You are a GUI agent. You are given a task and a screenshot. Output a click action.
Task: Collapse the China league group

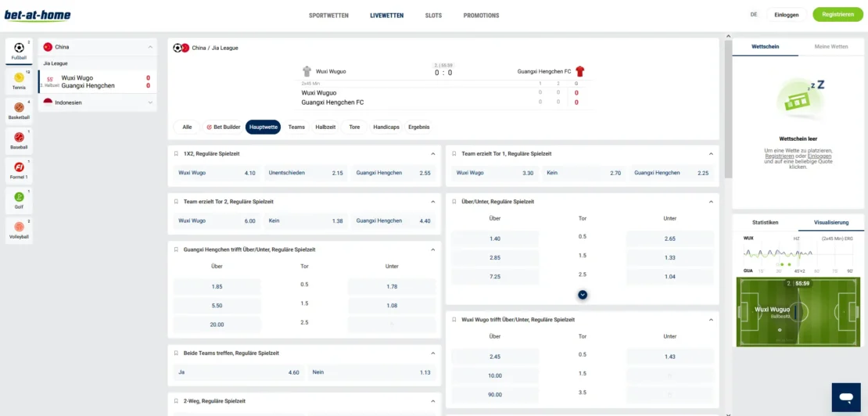(150, 47)
